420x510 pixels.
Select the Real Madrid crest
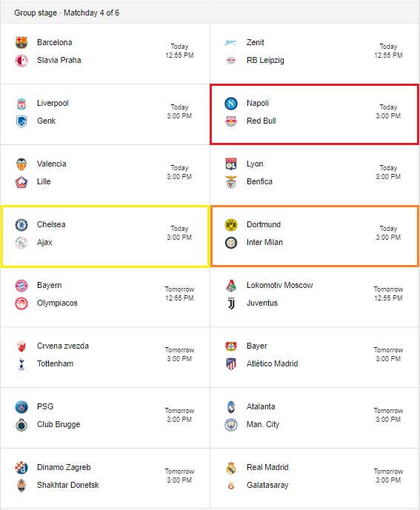pyautogui.click(x=231, y=468)
